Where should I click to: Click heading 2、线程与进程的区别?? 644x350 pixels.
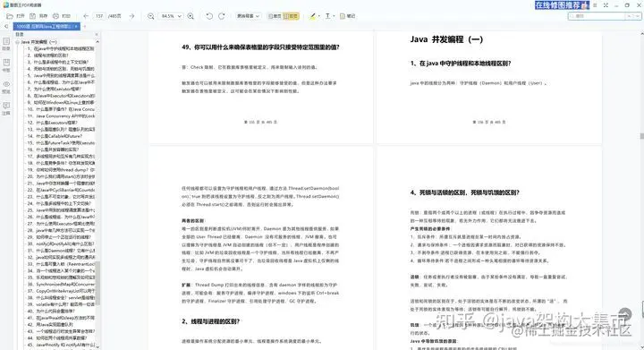[x=211, y=321]
